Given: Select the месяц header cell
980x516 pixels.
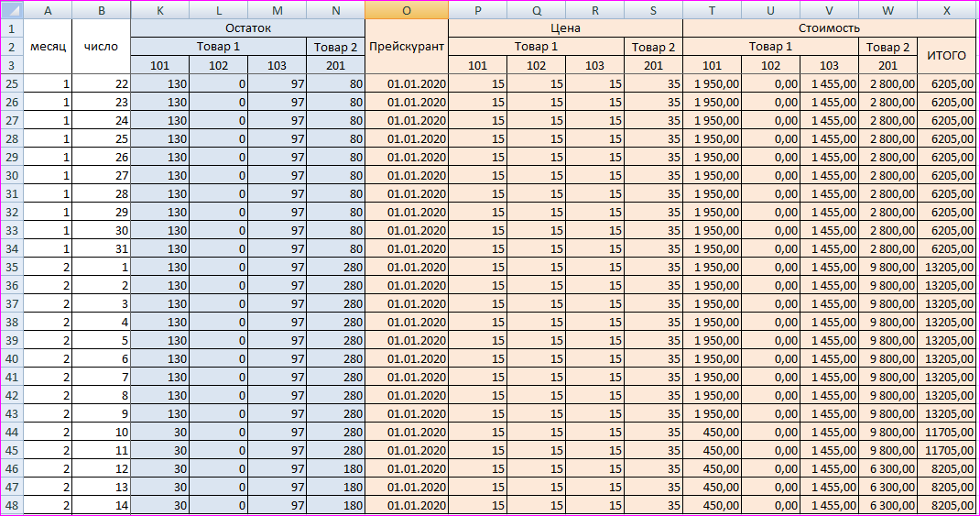Looking at the screenshot, I should tap(48, 47).
